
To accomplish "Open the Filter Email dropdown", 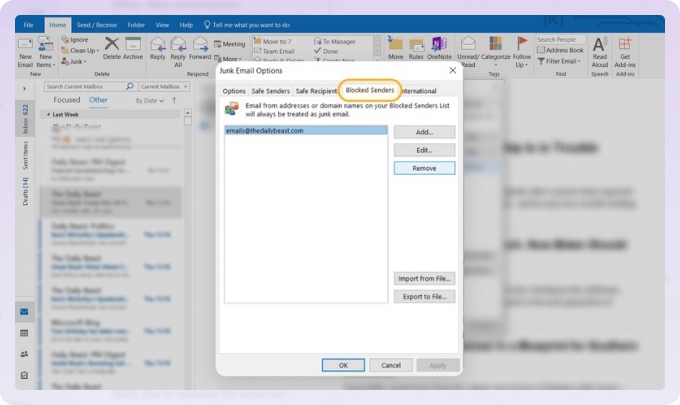I will 559,61.
